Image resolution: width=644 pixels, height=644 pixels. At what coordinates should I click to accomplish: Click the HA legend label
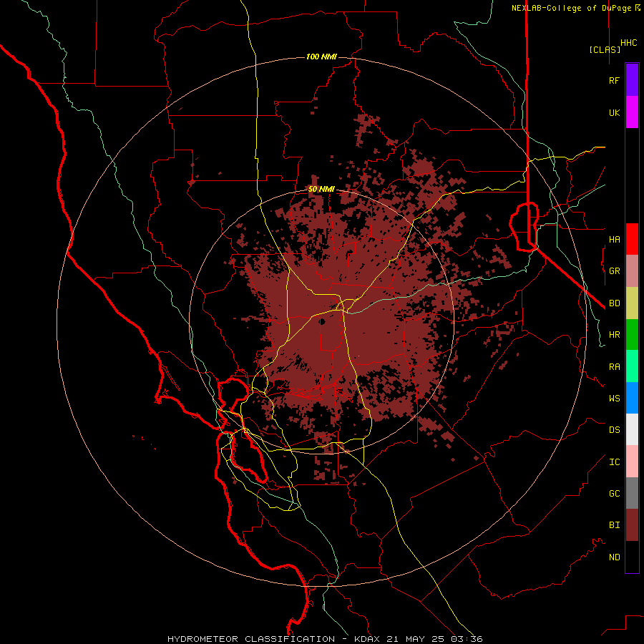click(x=614, y=239)
